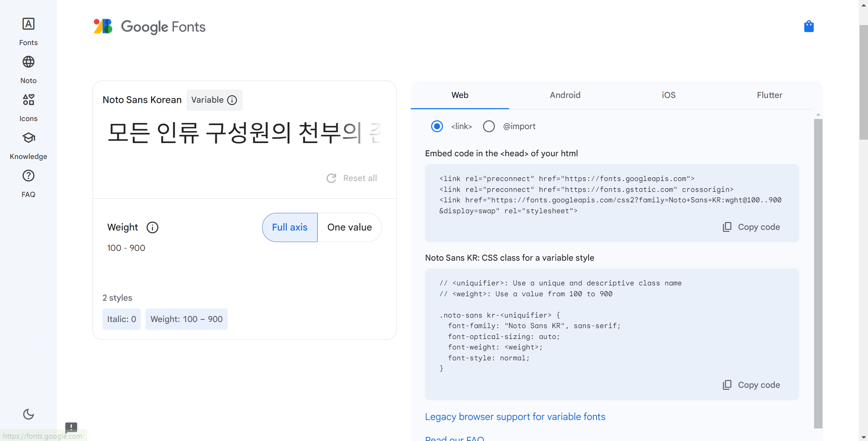868x441 pixels.
Task: Open the FAQ question mark icon
Action: pos(28,176)
